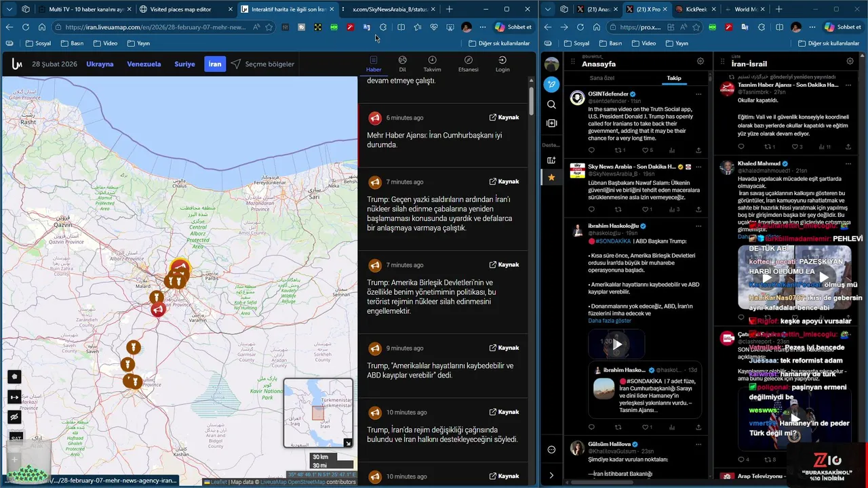Image resolution: width=868 pixels, height=488 pixels.
Task: Open more options on OSINTdefender post
Action: click(698, 94)
